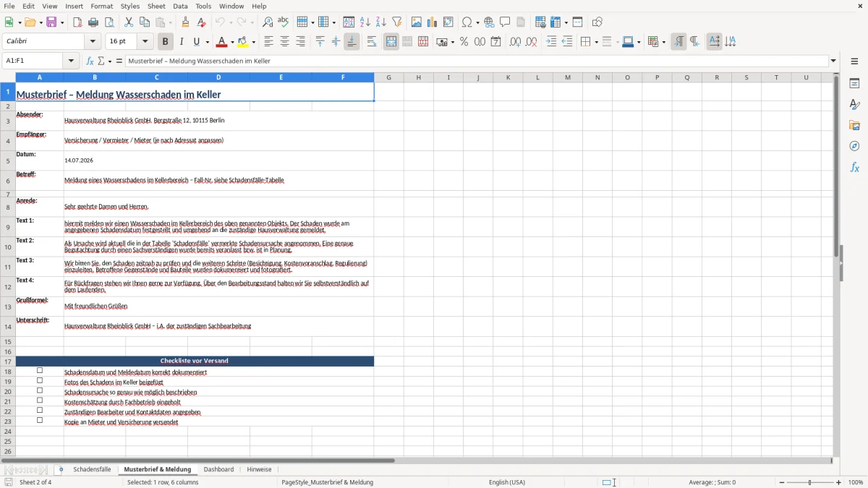This screenshot has height=488, width=868.
Task: Click the Copy icon
Action: (x=145, y=22)
